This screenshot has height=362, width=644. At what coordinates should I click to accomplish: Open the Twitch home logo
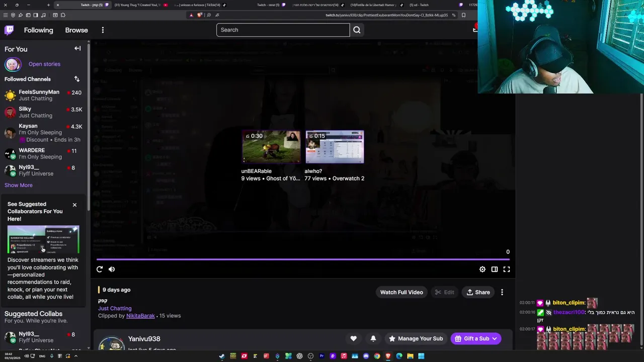coord(9,30)
